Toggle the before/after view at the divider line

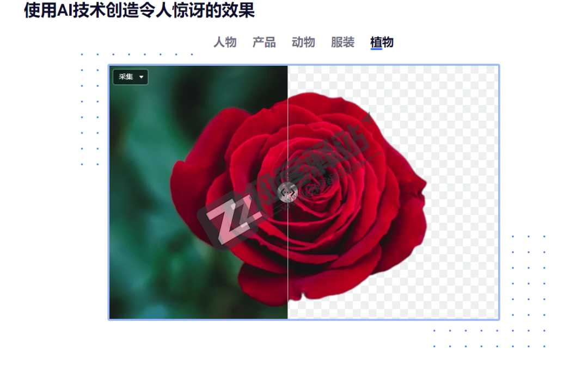point(287,193)
